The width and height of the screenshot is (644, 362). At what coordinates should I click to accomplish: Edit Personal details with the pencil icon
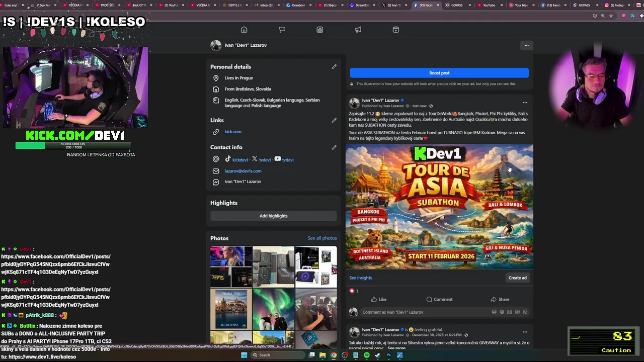[x=334, y=66]
